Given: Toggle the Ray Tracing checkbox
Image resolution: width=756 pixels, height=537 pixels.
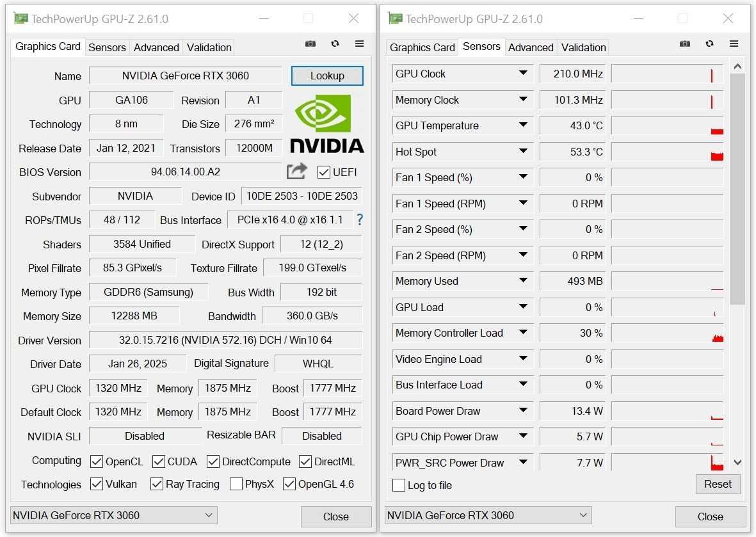Looking at the screenshot, I should pyautogui.click(x=157, y=484).
